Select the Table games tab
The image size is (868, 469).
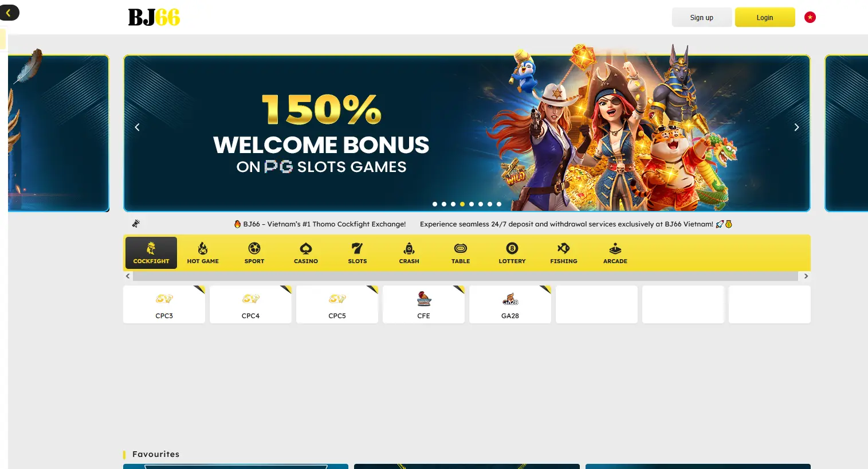coord(461,253)
